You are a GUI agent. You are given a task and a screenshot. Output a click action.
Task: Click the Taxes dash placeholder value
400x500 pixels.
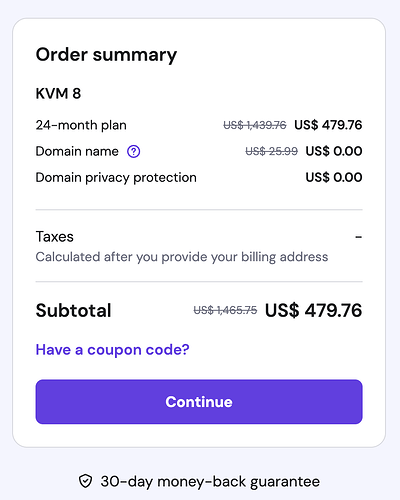click(x=358, y=237)
